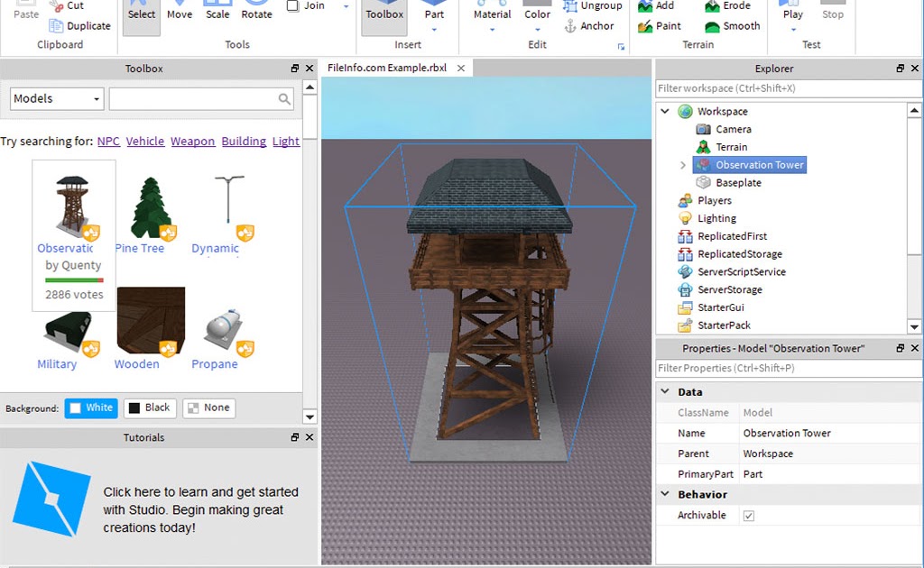Image resolution: width=924 pixels, height=568 pixels.
Task: Select the Propane tank thumbnail
Action: pyautogui.click(x=224, y=330)
